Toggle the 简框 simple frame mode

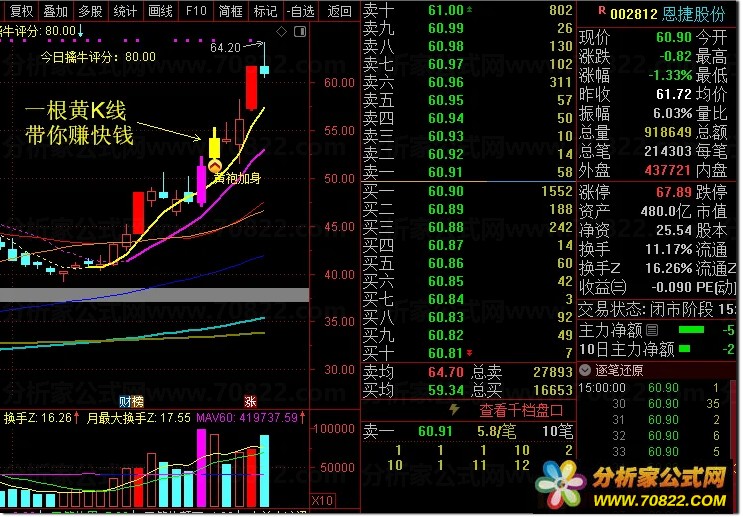point(231,11)
